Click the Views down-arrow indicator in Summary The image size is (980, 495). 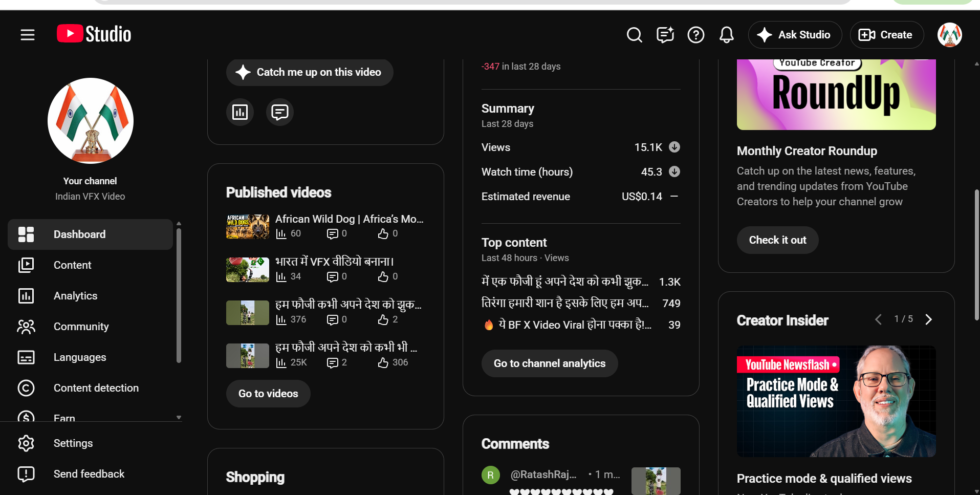[x=674, y=147]
